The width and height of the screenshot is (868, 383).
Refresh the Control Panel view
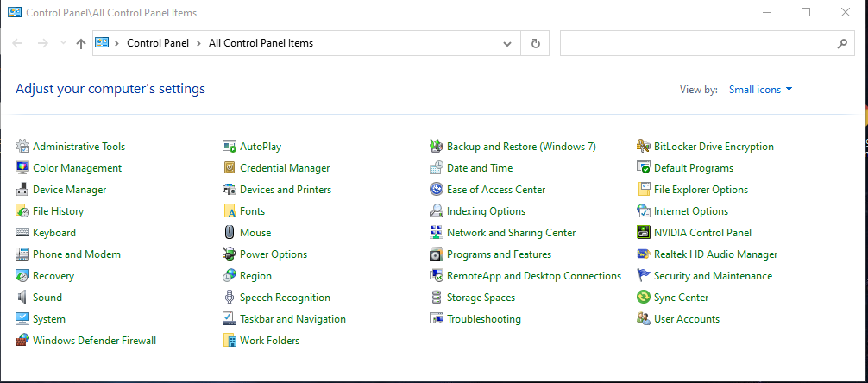[x=536, y=43]
